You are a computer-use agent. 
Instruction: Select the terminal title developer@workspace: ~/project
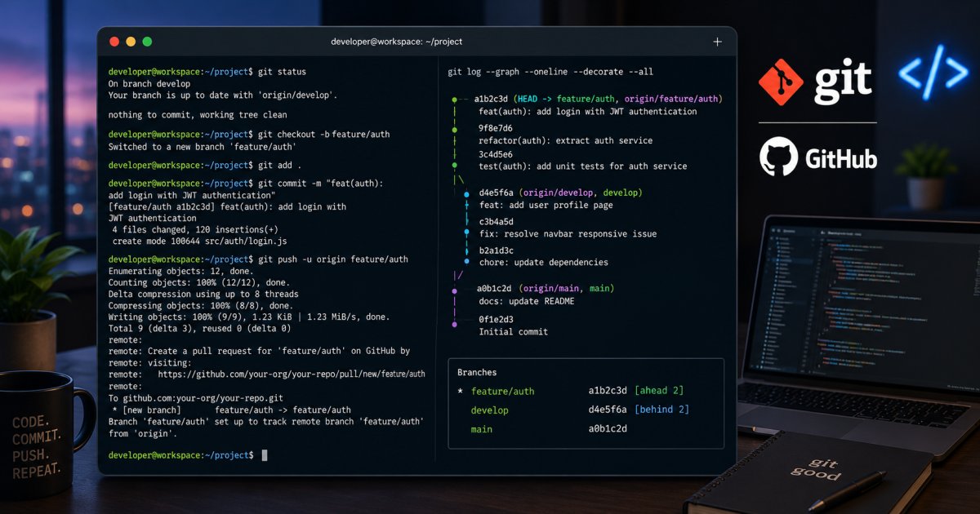(396, 42)
